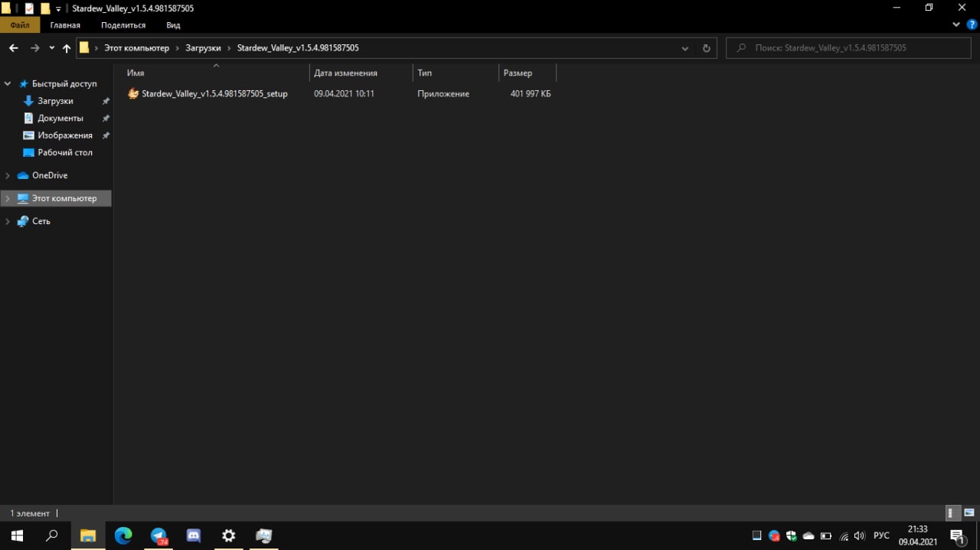Click File Explorer on the taskbar
The image size is (980, 550).
pos(88,535)
